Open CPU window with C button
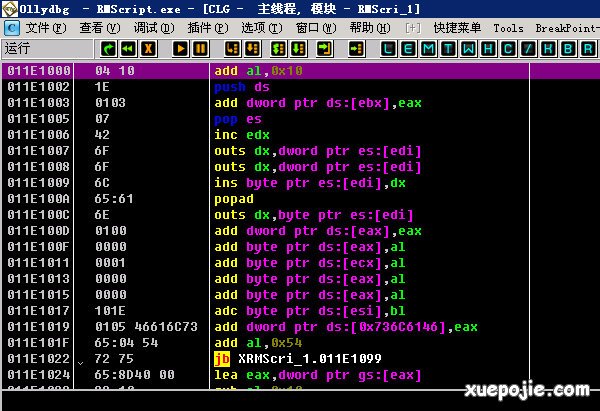Image resolution: width=600 pixels, height=411 pixels. [x=508, y=49]
